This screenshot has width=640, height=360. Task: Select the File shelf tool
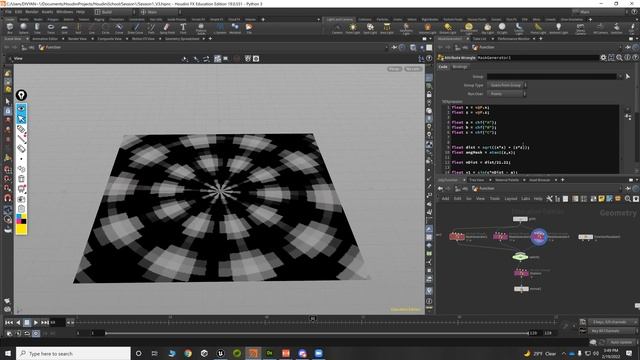click(249, 28)
